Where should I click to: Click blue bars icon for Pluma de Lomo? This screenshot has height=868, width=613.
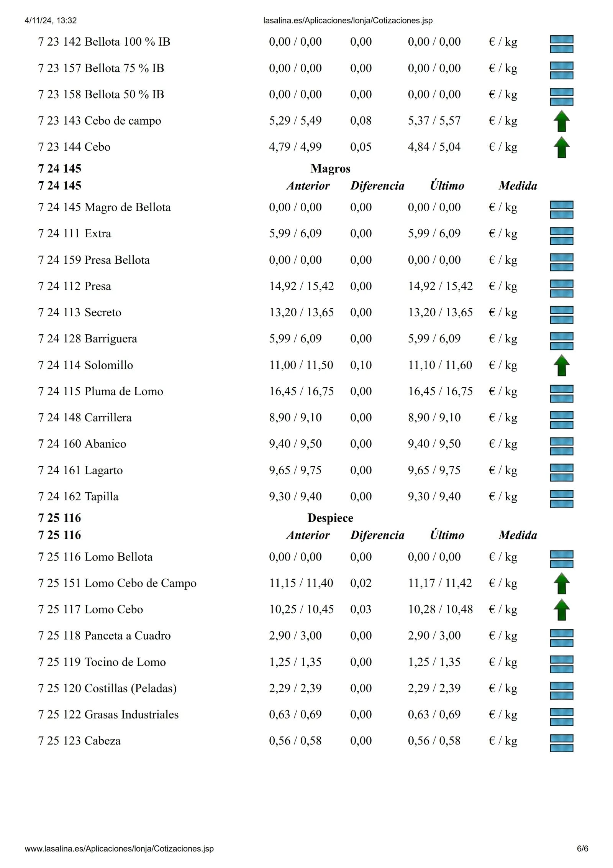pos(562,394)
